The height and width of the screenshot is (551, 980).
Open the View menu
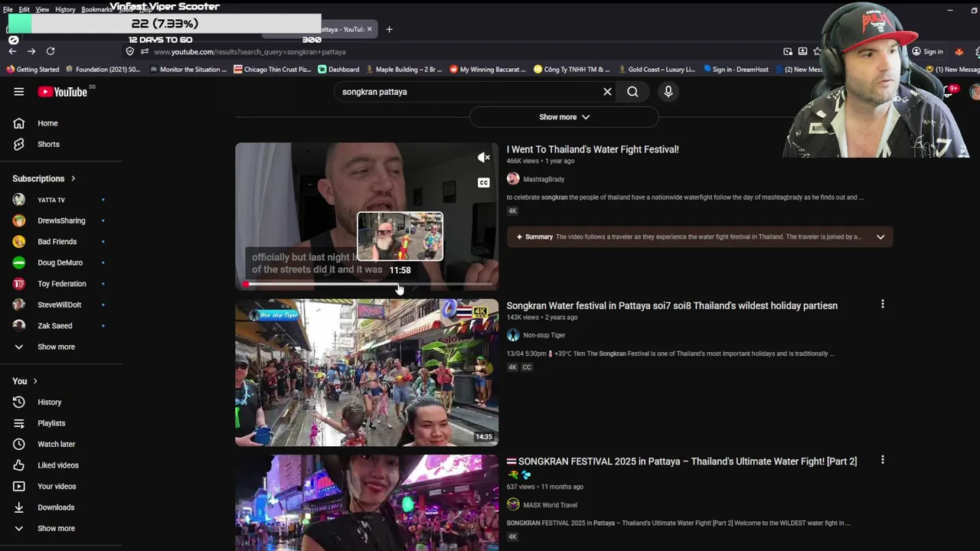(42, 9)
